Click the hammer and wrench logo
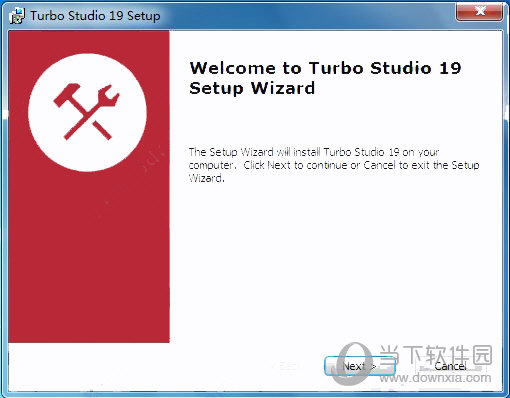The height and width of the screenshot is (398, 510). pyautogui.click(x=87, y=113)
